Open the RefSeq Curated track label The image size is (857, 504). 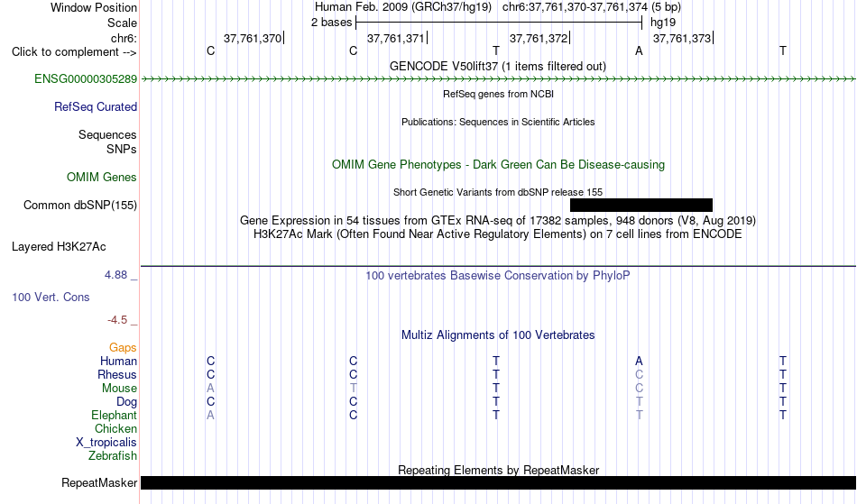coord(96,107)
